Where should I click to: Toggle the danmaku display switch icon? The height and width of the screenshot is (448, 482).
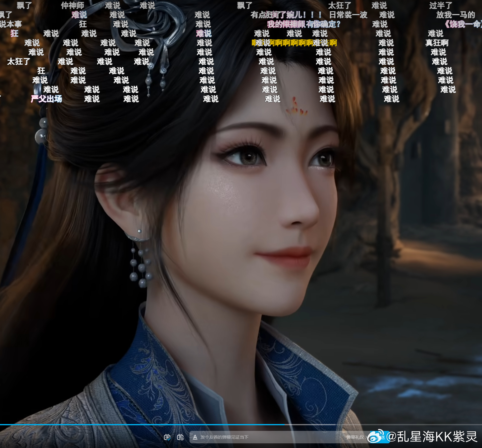(167, 437)
